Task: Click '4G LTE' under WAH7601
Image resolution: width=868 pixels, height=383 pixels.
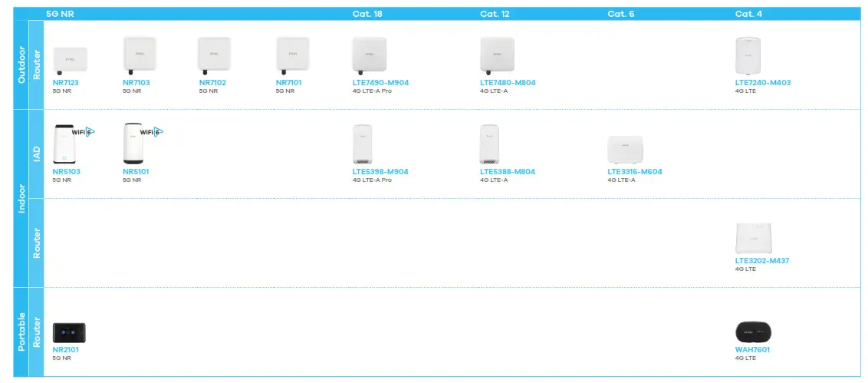Action: 745,358
